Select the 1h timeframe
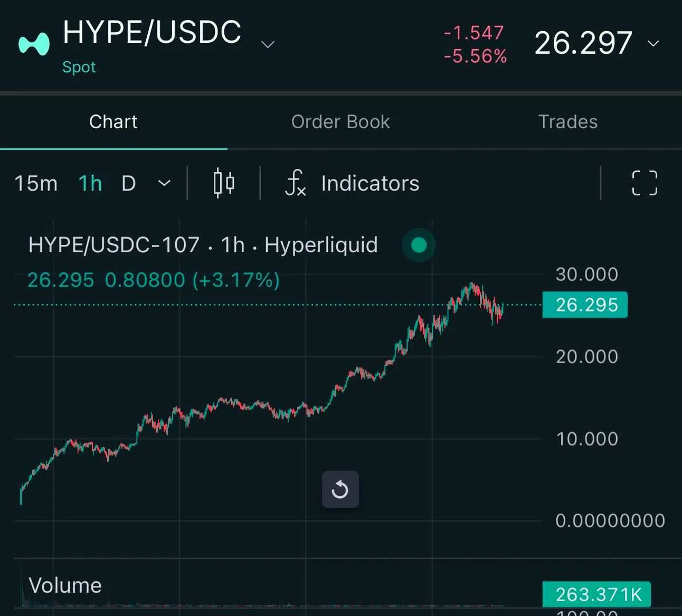Screen dimensions: 682x616 [x=90, y=183]
